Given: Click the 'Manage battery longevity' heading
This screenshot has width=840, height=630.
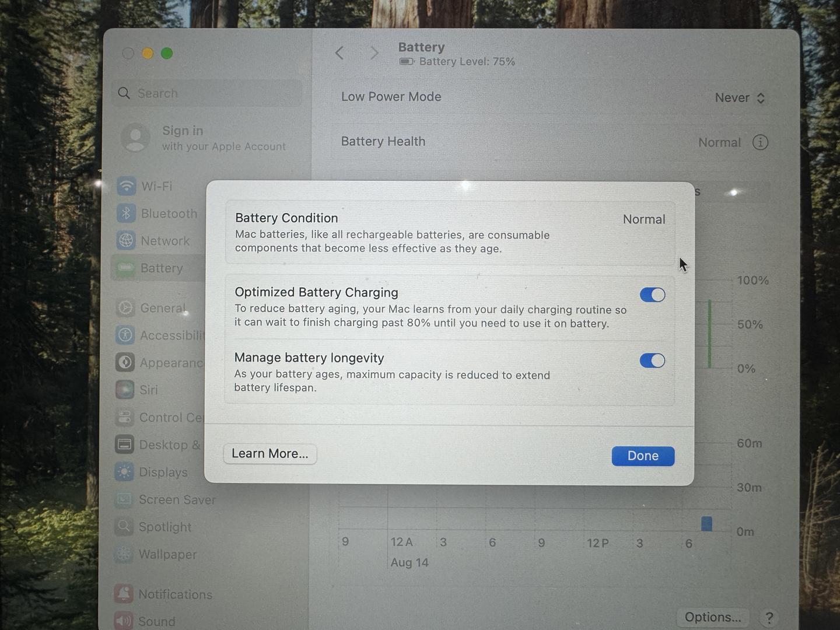Looking at the screenshot, I should pos(309,358).
